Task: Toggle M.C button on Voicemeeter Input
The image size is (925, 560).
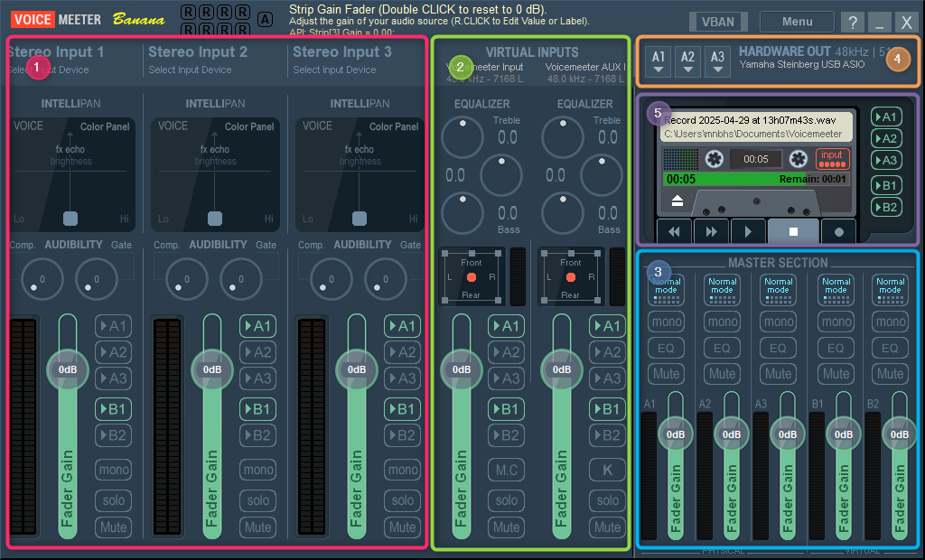Action: (x=506, y=470)
